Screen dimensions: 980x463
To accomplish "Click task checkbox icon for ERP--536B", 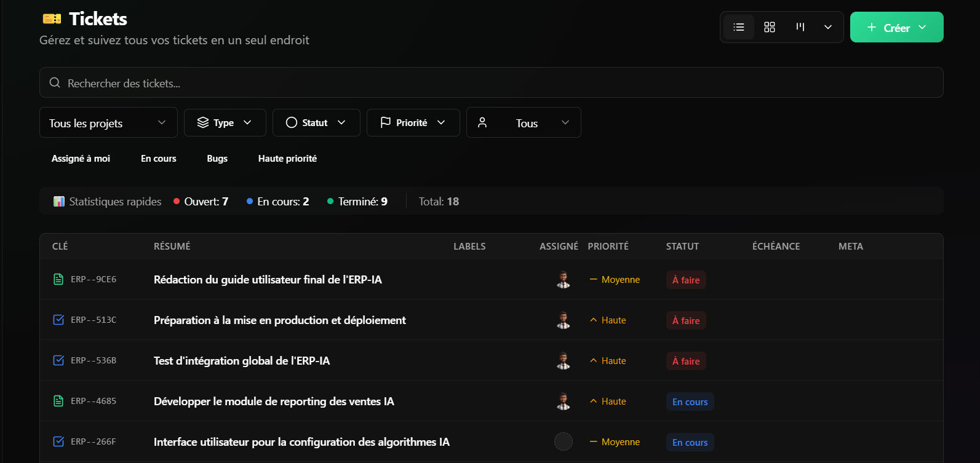I will pos(58,360).
